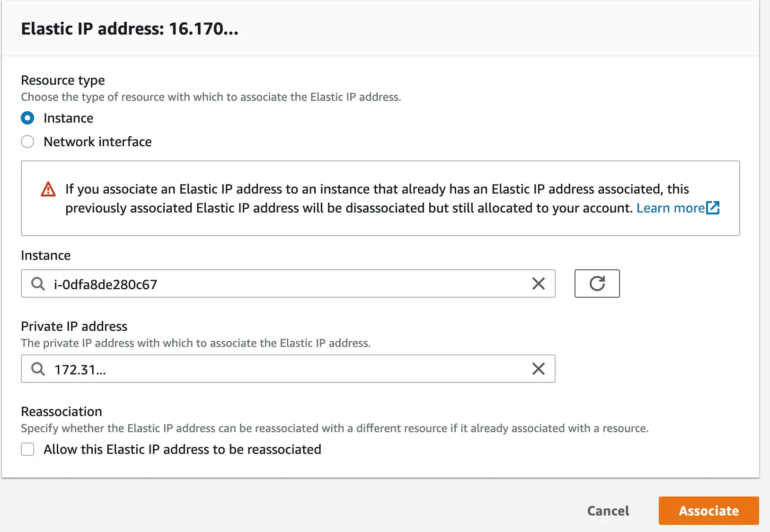
Task: Clear the Instance field with the X icon
Action: [538, 284]
